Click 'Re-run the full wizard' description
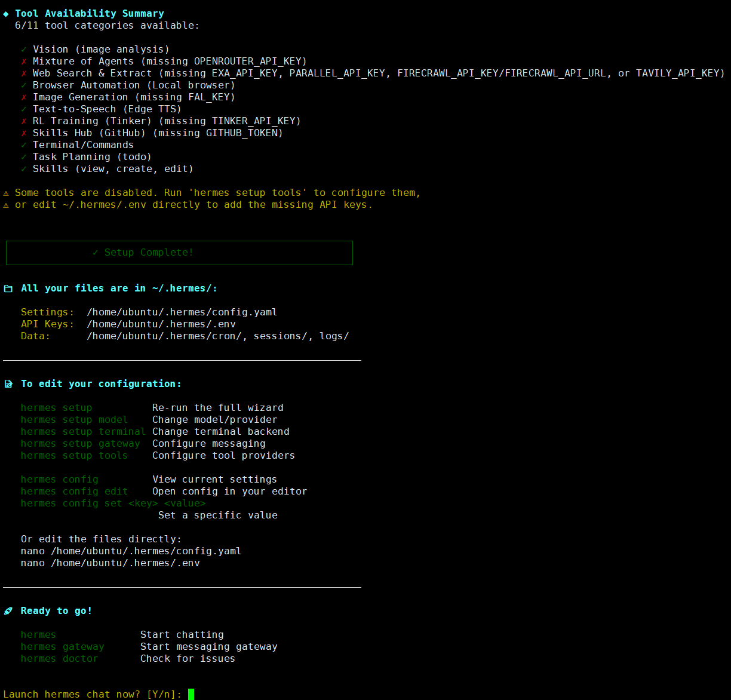This screenshot has height=700, width=731. point(218,408)
